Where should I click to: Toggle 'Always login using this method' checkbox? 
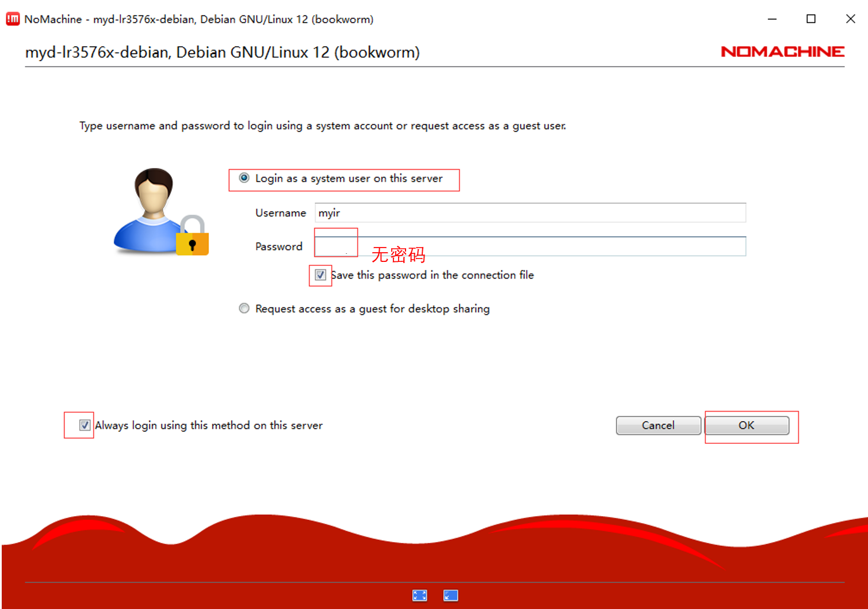click(85, 425)
